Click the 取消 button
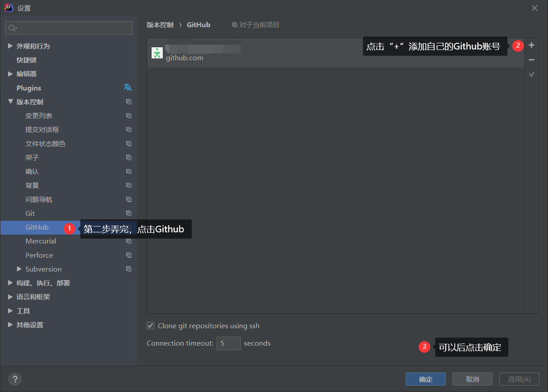The image size is (548, 392). [472, 379]
